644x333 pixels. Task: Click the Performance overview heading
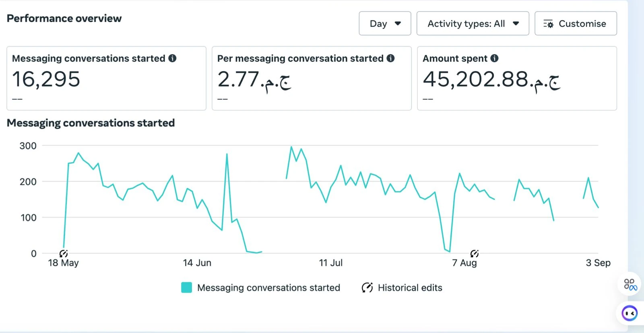(64, 18)
